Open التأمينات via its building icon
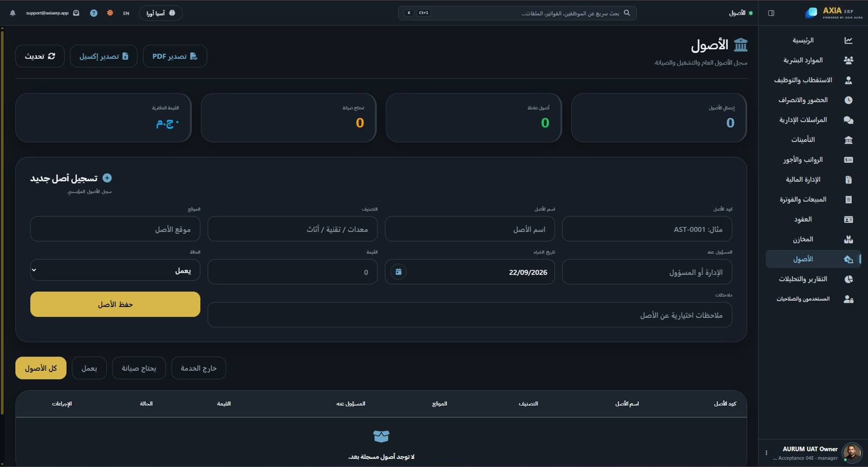This screenshot has height=467, width=868. pyautogui.click(x=848, y=140)
